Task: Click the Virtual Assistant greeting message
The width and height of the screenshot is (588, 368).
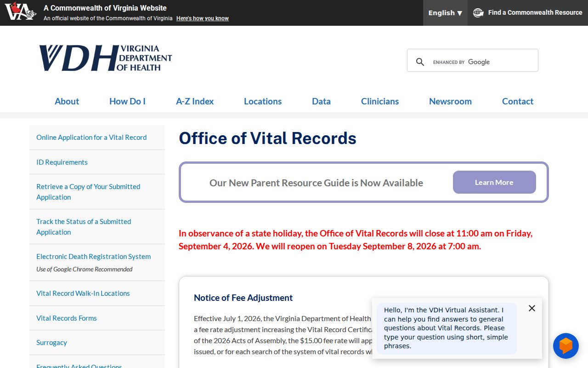Action: pos(447,328)
